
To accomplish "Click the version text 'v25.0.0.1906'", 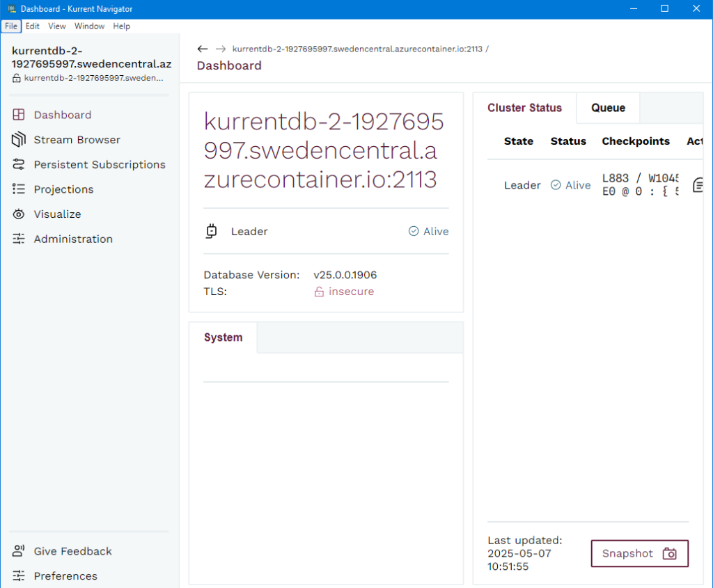I will [345, 275].
